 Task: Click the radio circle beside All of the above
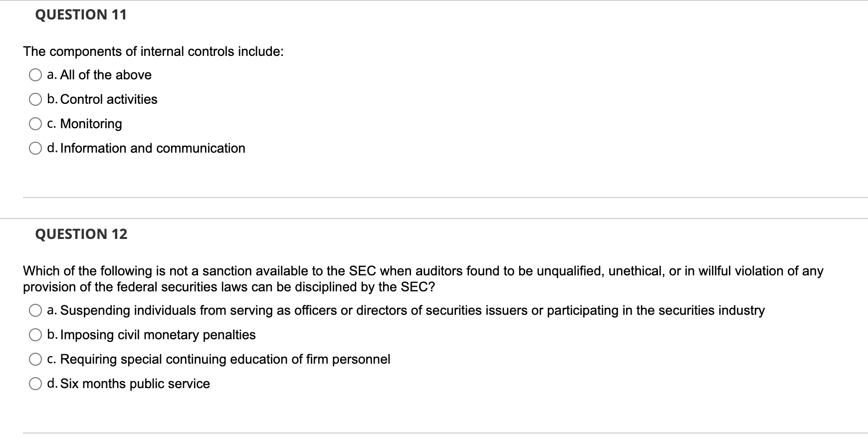click(x=35, y=74)
